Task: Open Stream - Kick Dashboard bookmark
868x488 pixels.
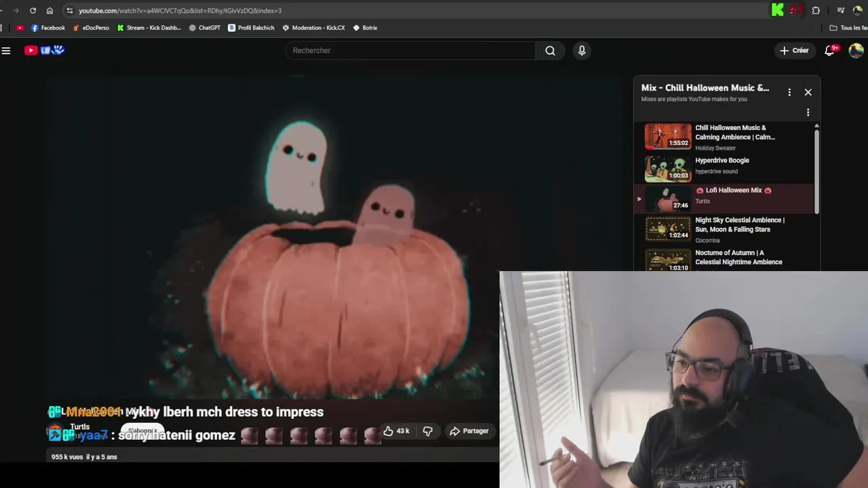Action: 149,28
